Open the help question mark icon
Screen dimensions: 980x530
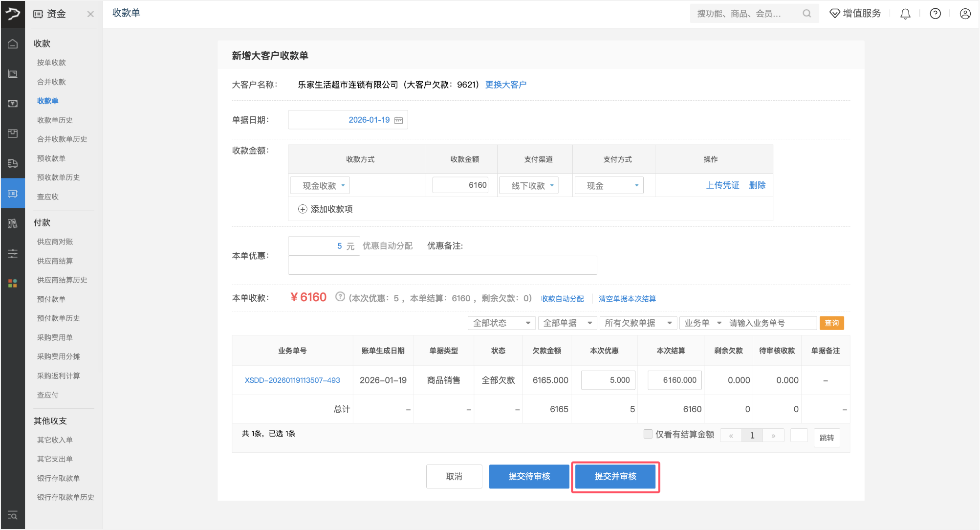935,14
